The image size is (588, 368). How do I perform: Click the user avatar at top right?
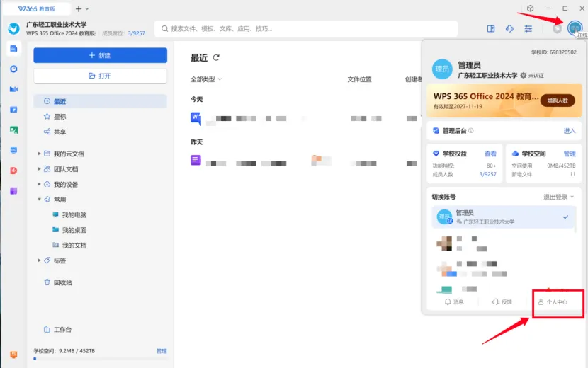[575, 28]
